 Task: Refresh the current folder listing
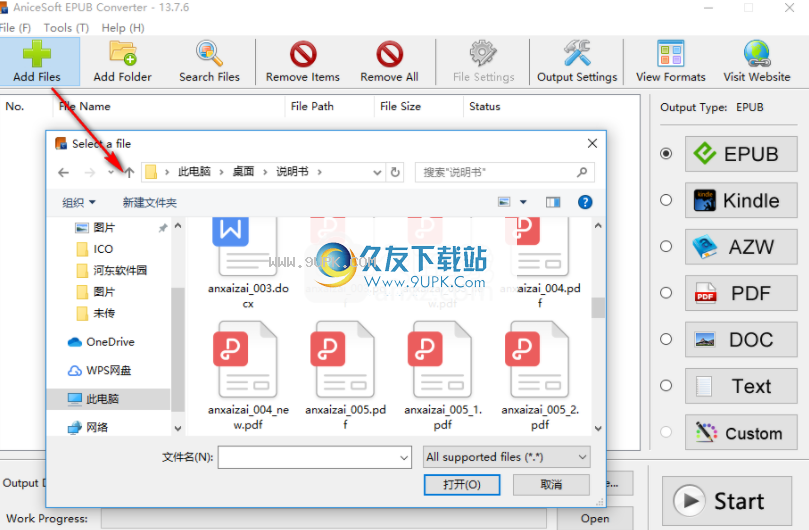pyautogui.click(x=395, y=172)
